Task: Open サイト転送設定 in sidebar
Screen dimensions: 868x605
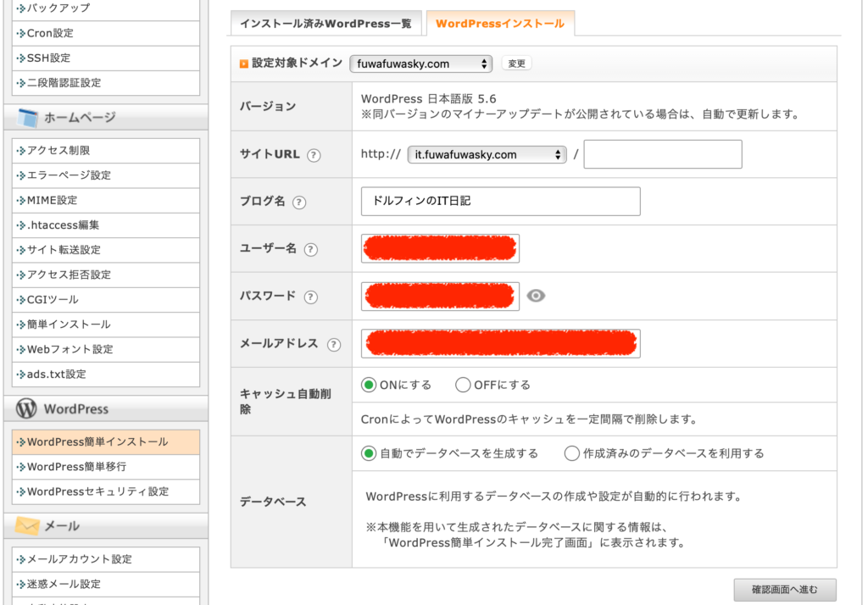Action: [x=106, y=250]
